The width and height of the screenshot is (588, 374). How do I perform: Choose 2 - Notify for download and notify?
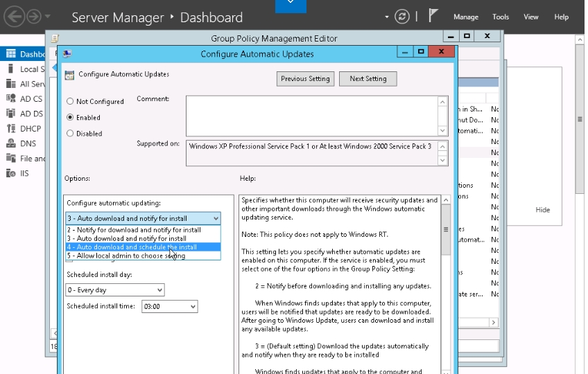pyautogui.click(x=143, y=230)
